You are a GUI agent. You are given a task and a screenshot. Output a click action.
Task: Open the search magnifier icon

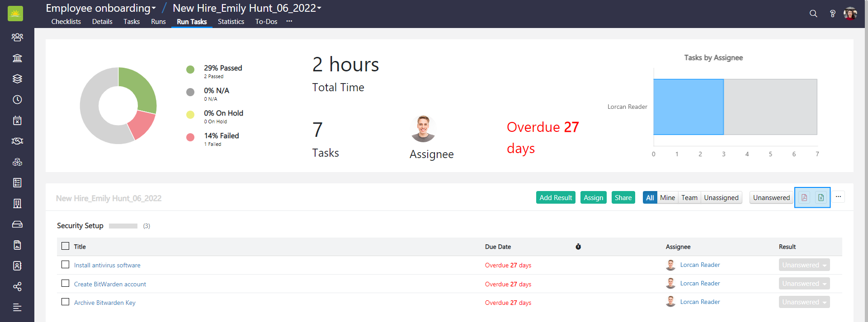(813, 14)
